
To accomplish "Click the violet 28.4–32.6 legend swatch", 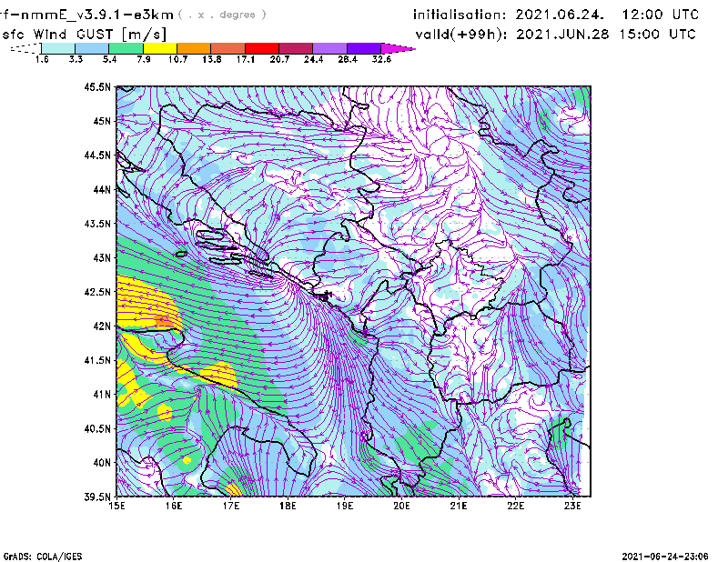I will [x=363, y=48].
